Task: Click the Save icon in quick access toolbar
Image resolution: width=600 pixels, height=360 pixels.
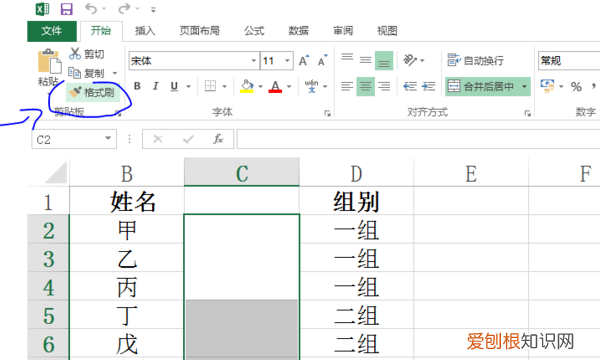Action: tap(67, 8)
